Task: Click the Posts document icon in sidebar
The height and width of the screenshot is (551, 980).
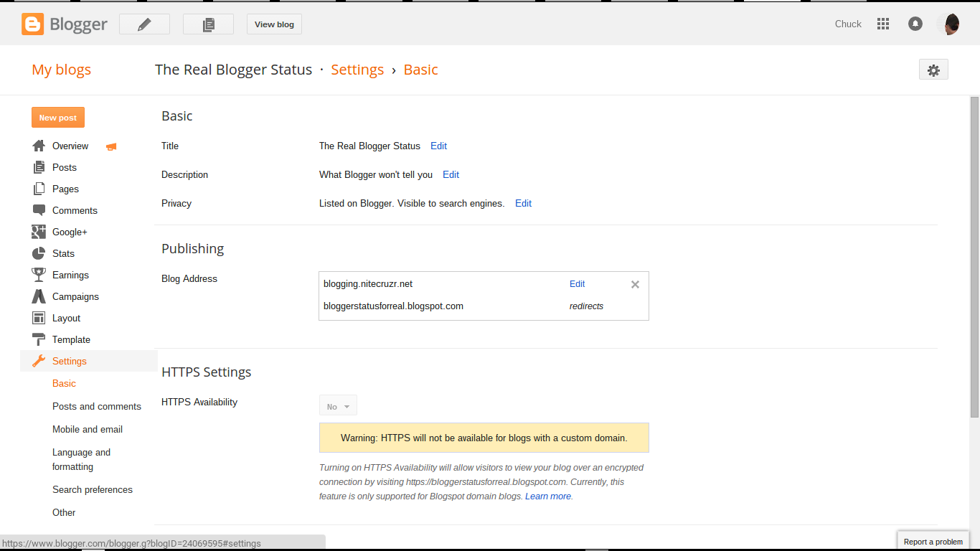Action: 39,167
